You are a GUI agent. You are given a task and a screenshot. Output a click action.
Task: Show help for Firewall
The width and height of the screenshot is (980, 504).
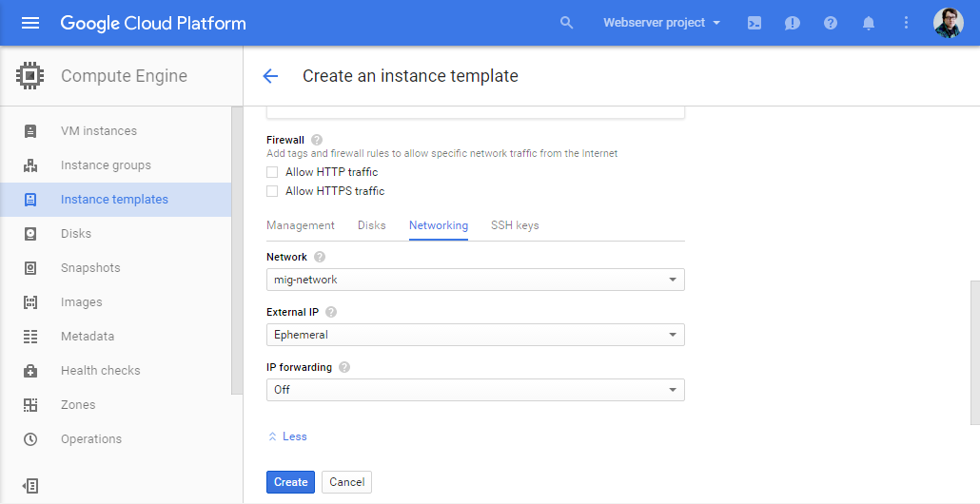click(317, 140)
